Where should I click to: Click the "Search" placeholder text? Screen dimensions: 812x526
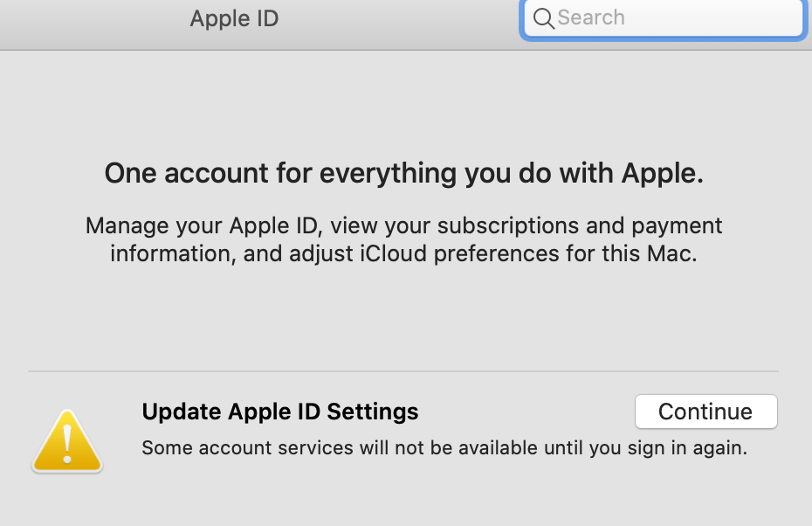coord(591,18)
